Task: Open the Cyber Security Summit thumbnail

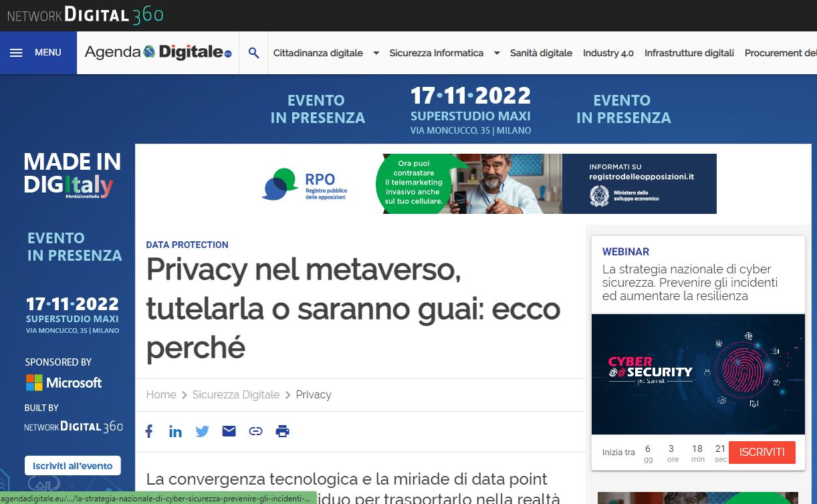Action: [x=697, y=374]
